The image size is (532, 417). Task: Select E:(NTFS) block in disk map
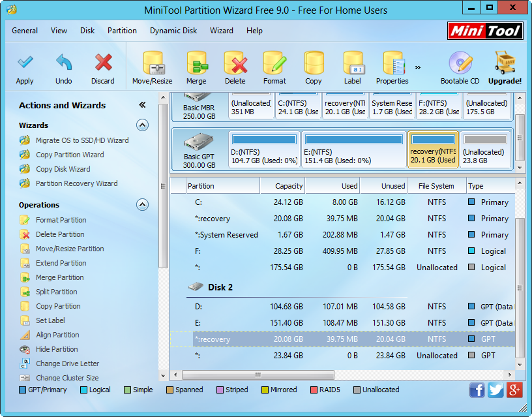(x=354, y=149)
